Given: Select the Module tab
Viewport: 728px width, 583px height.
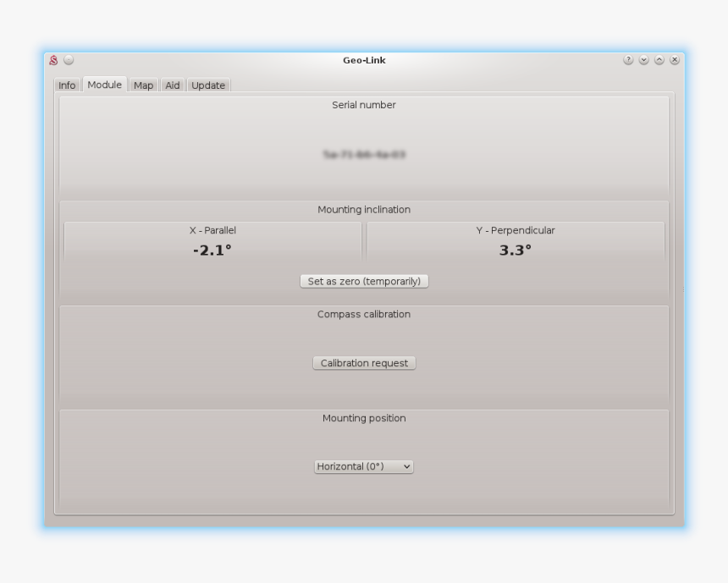Looking at the screenshot, I should [x=104, y=85].
